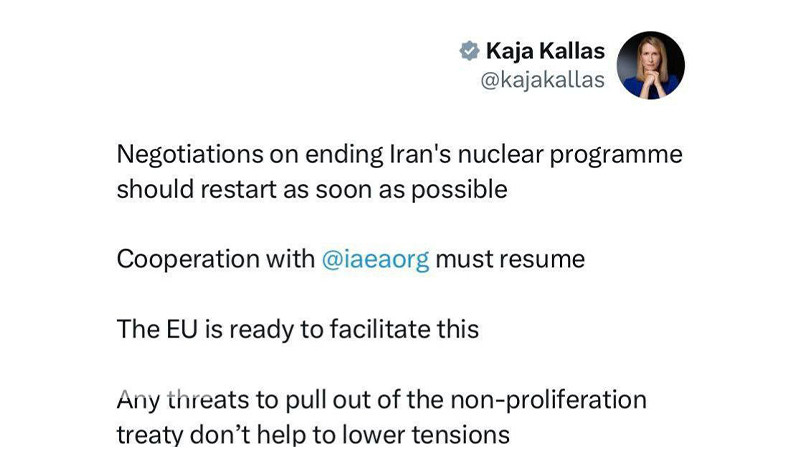Open the @iaeaorg mention
Viewport: 800px width, 460px height.
click(x=376, y=260)
